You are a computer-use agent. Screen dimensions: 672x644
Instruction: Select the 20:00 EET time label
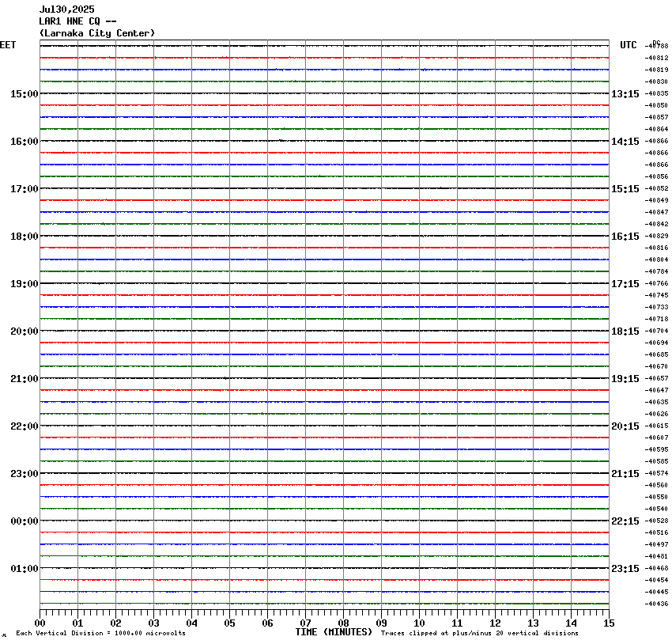coord(25,331)
